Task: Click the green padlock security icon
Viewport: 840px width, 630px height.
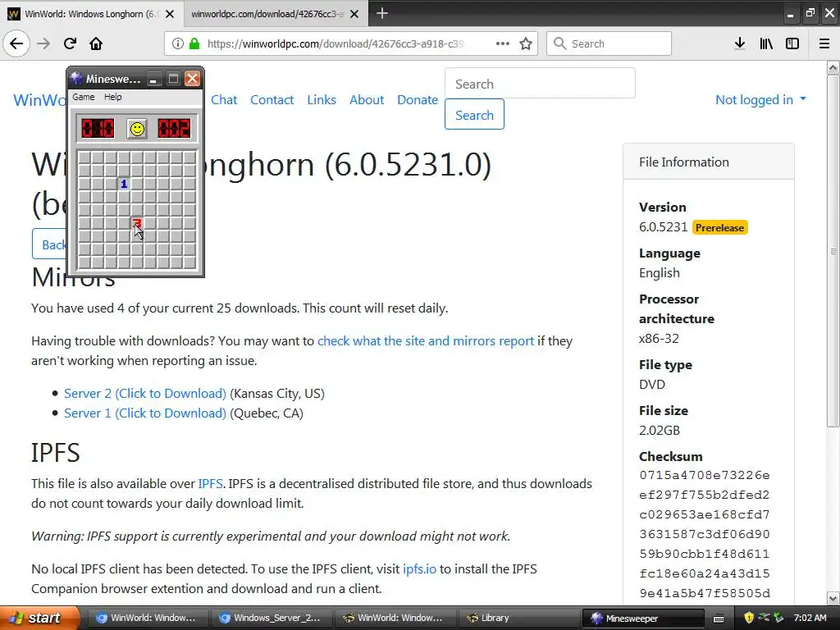Action: pos(194,44)
